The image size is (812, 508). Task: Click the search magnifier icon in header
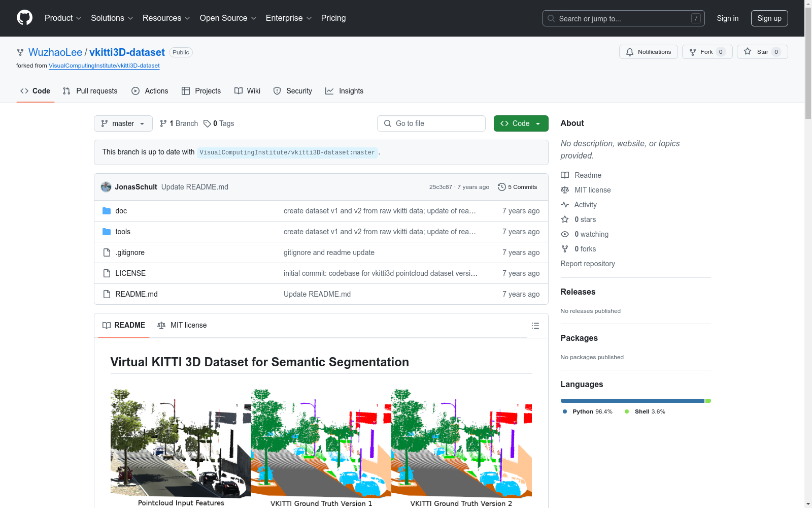[551, 18]
